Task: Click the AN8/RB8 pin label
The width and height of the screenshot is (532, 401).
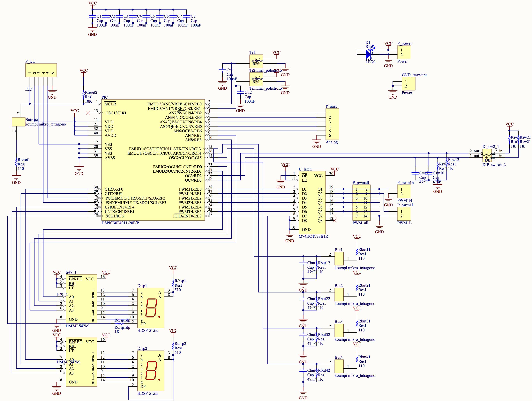Action: [193, 140]
